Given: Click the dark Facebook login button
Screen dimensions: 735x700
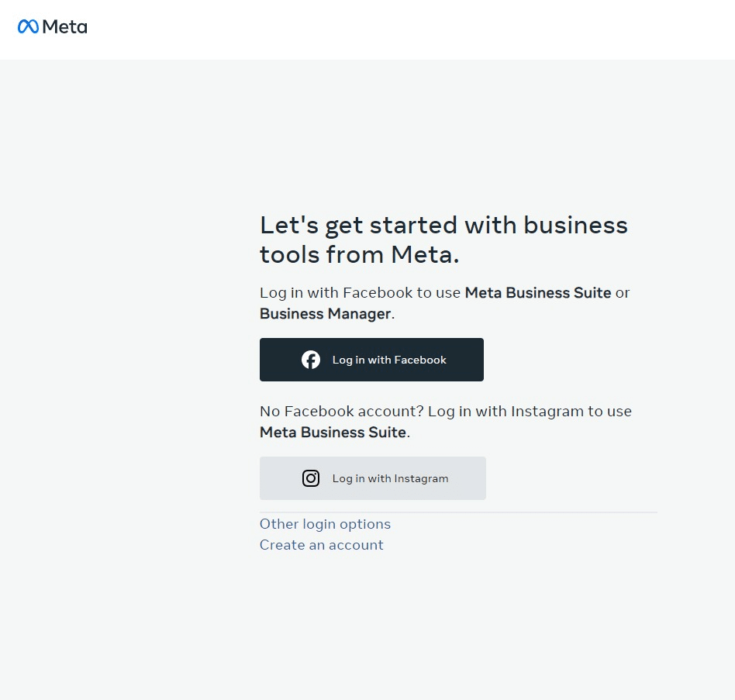Looking at the screenshot, I should tap(371, 359).
